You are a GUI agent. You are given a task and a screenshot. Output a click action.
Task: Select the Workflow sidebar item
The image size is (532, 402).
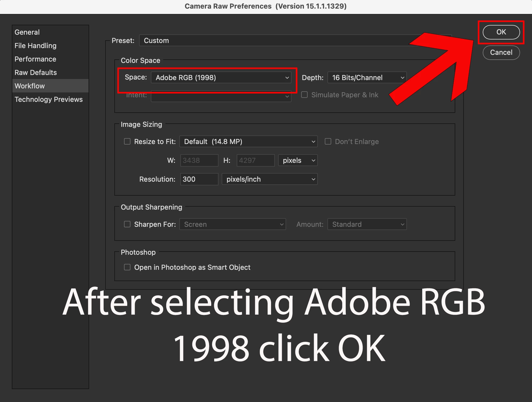[x=30, y=86]
